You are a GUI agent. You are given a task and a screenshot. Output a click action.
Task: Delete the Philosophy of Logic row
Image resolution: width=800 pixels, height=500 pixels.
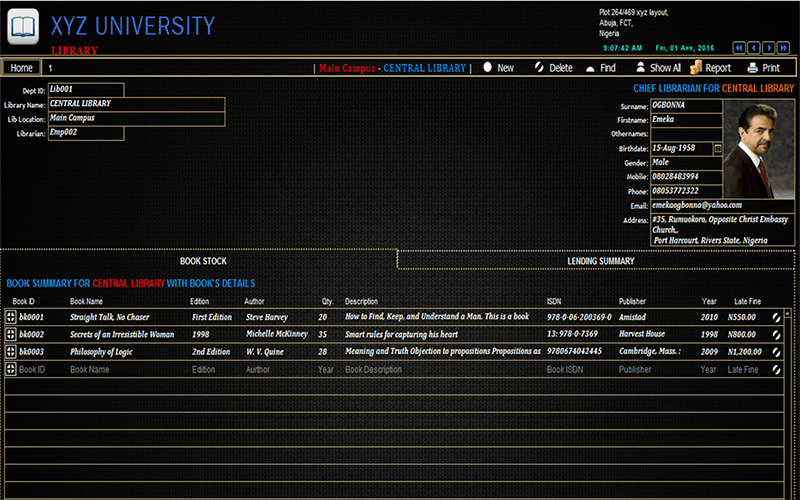click(x=775, y=352)
